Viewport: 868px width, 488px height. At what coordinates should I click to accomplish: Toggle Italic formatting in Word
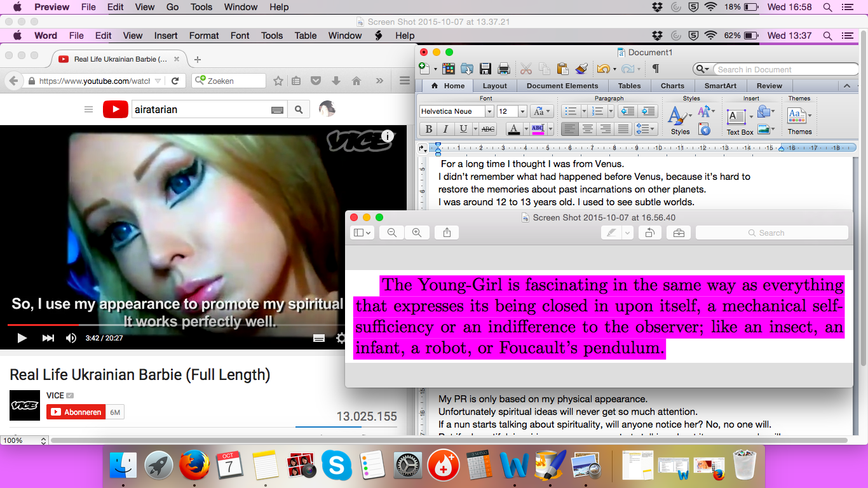445,129
